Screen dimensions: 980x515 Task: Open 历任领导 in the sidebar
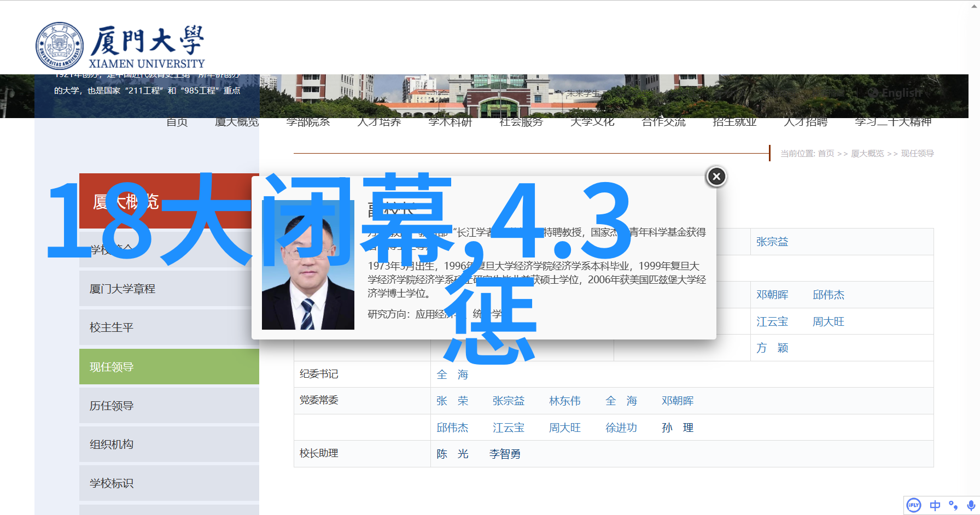(x=169, y=406)
